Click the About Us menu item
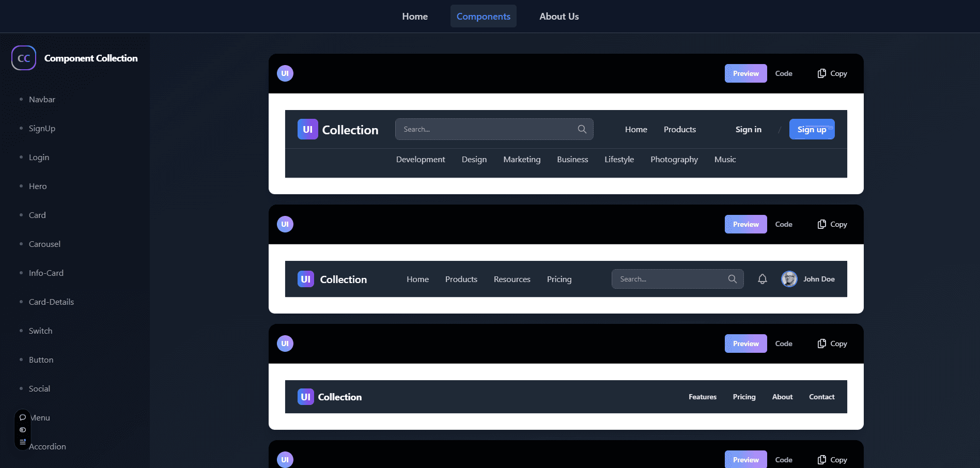Image resolution: width=980 pixels, height=468 pixels. (x=559, y=16)
